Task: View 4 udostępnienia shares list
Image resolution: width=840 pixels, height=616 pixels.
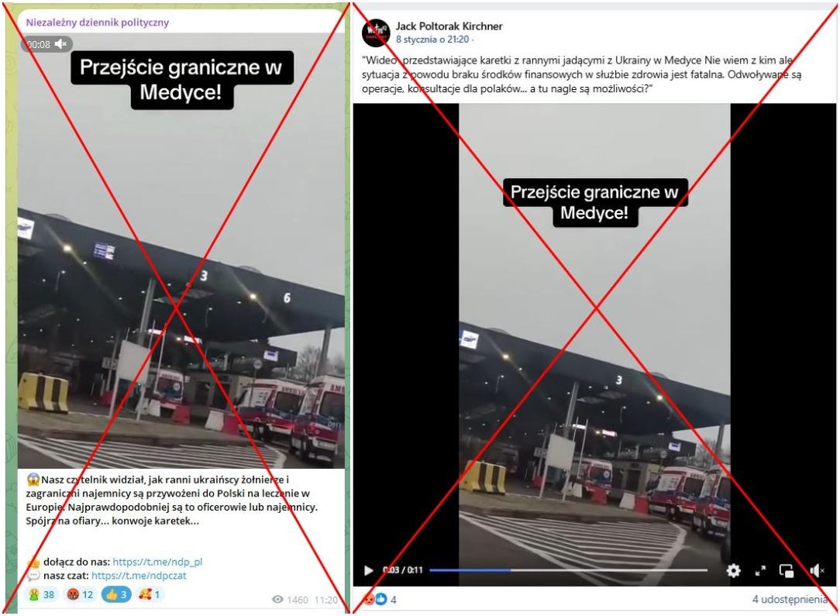Action: (790, 600)
